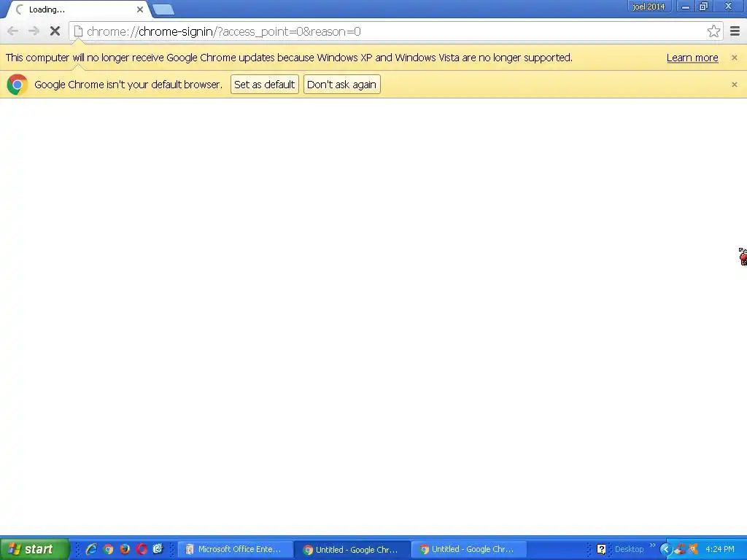Open the Windows start menu
This screenshot has height=560, width=747.
[34, 549]
